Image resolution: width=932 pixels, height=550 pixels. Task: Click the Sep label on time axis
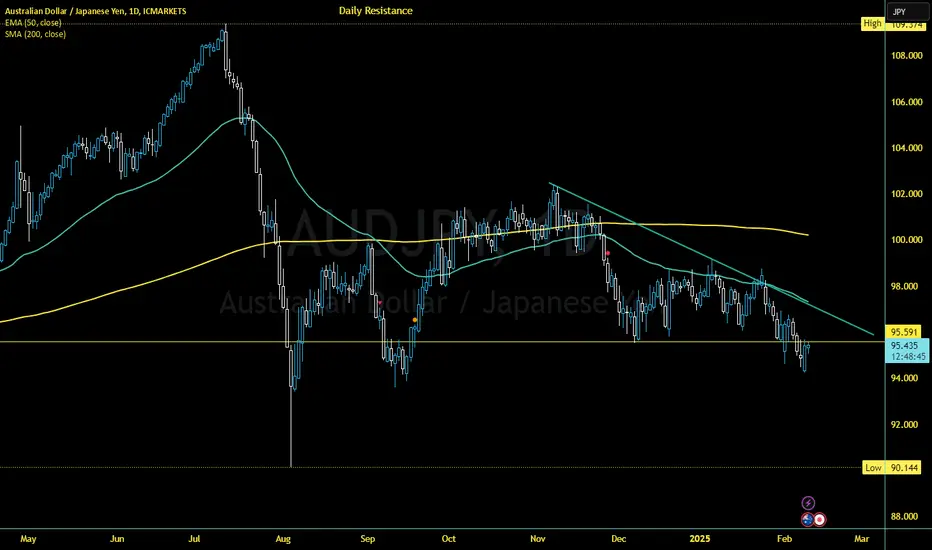click(368, 539)
